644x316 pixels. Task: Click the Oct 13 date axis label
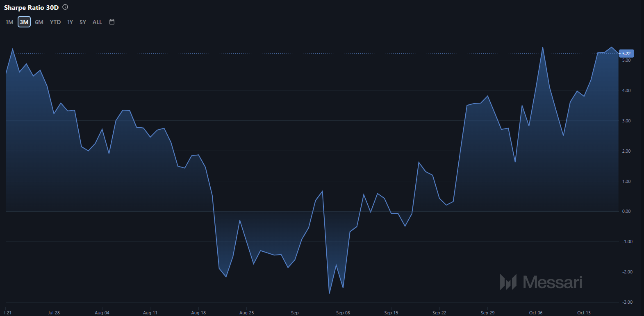[584, 313]
